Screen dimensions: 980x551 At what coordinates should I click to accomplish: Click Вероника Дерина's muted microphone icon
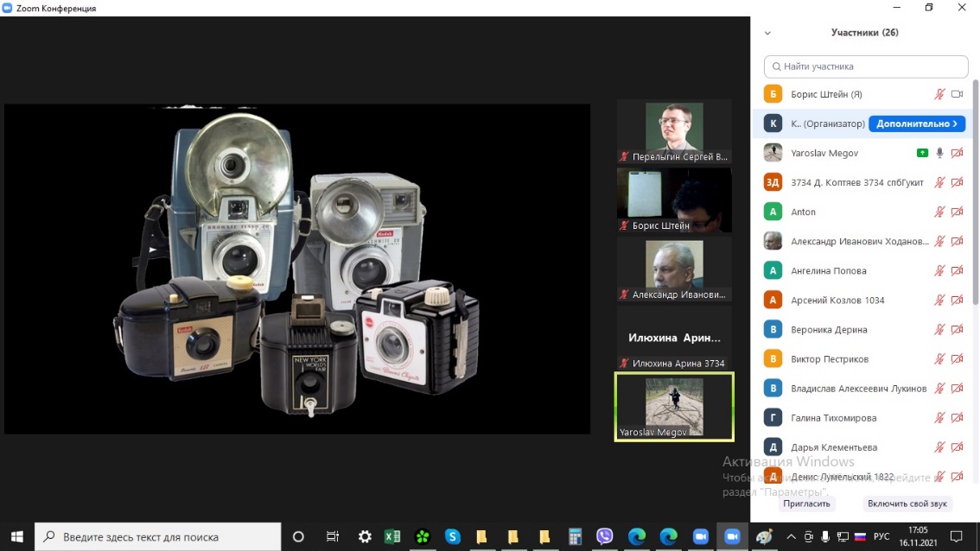coord(939,329)
